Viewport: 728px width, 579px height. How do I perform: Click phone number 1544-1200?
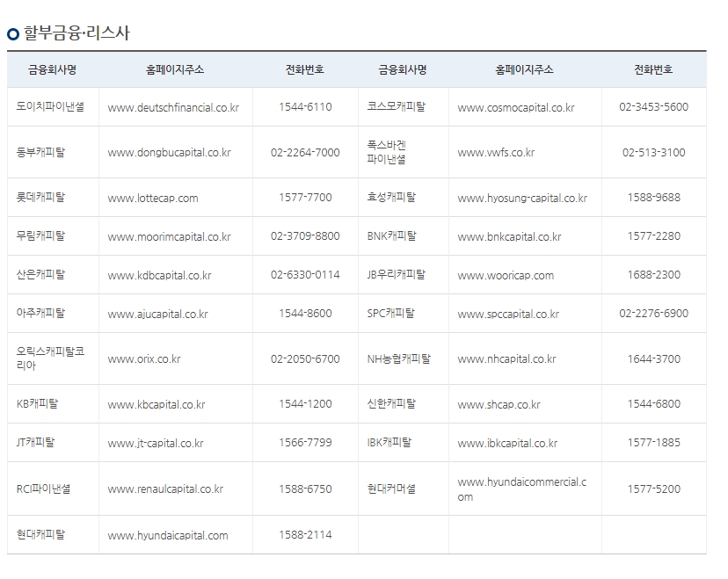point(305,403)
